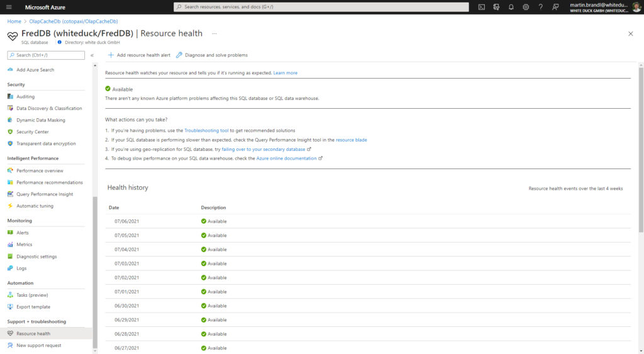This screenshot has height=354, width=644.
Task: Click the Tasks (preview) icon
Action: 10,295
